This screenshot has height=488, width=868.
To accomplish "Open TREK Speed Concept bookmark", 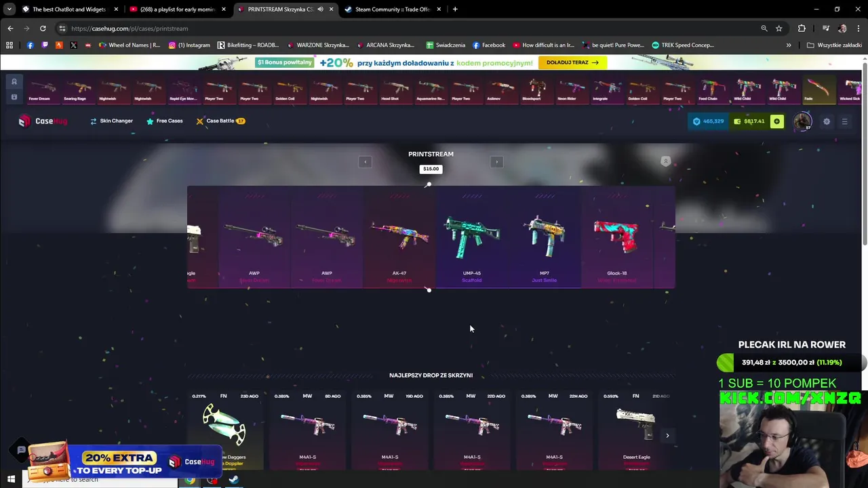I will pyautogui.click(x=683, y=45).
